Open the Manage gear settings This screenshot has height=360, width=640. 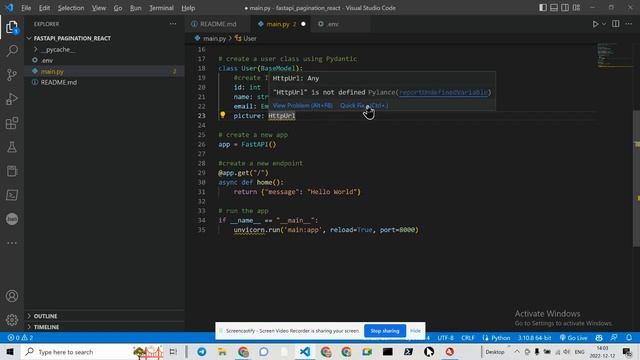(12, 320)
